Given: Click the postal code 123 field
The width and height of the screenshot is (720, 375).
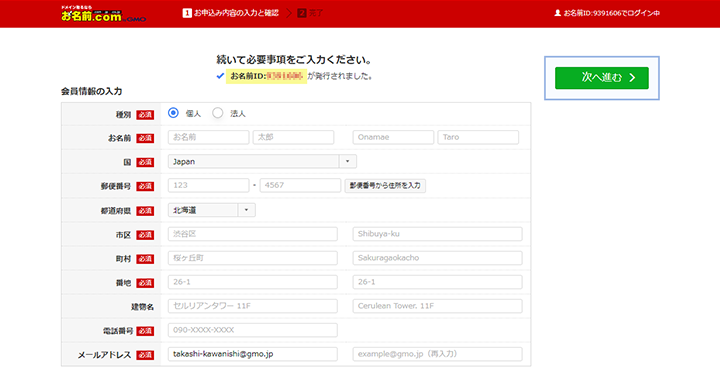Looking at the screenshot, I should [x=208, y=185].
